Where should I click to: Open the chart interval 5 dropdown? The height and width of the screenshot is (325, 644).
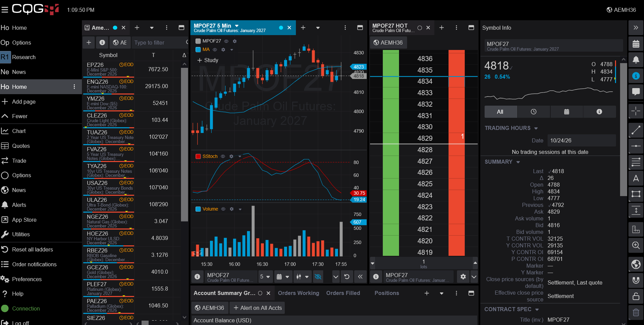pyautogui.click(x=265, y=277)
